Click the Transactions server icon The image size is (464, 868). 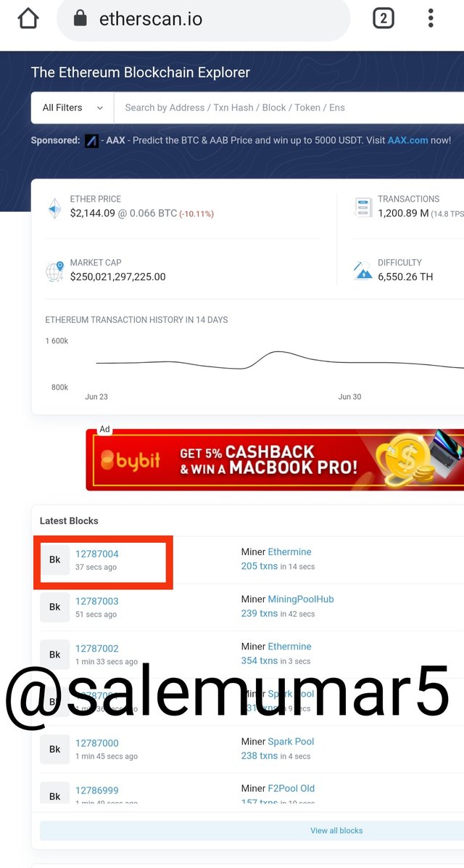click(362, 208)
